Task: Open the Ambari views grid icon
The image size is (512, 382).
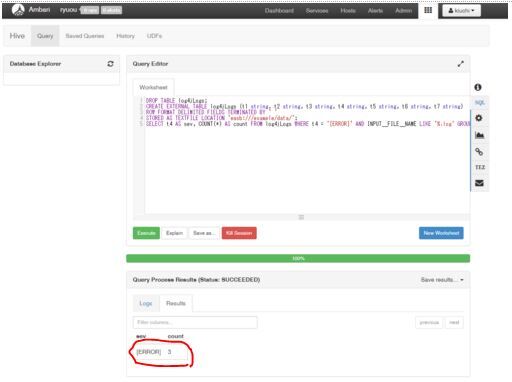Action: click(428, 10)
